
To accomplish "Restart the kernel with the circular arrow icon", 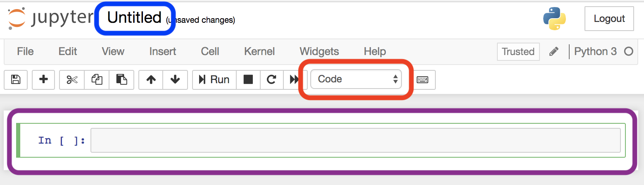I will (271, 79).
